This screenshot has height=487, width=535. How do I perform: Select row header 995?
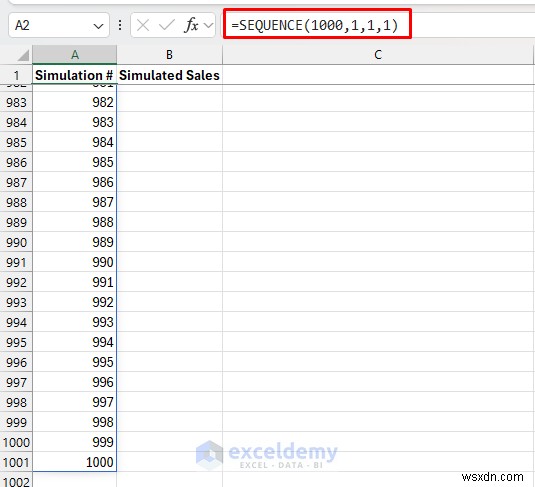[x=16, y=342]
